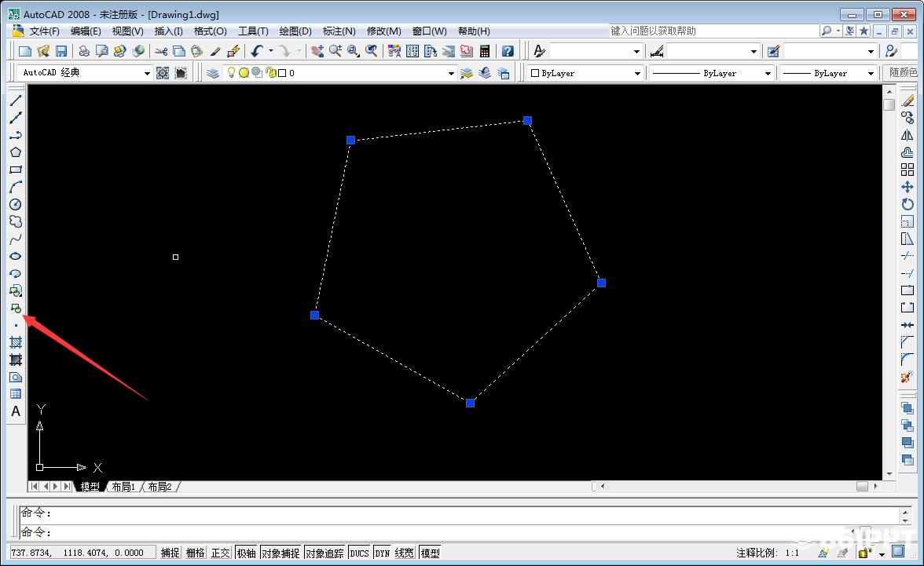Toggle 对象追踪 object tracking

(324, 553)
